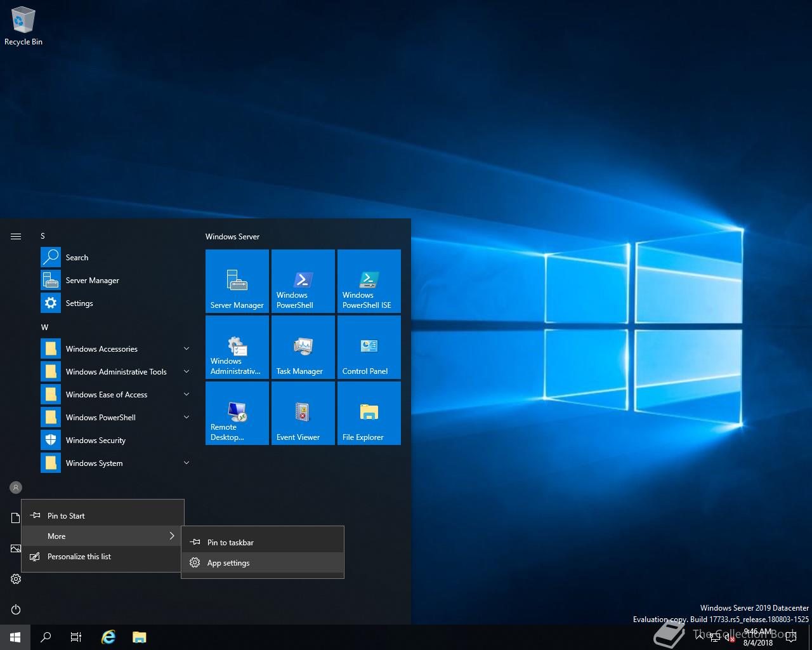Image resolution: width=812 pixels, height=650 pixels.
Task: Open the Remote Desktop Connection tile
Action: [237, 413]
